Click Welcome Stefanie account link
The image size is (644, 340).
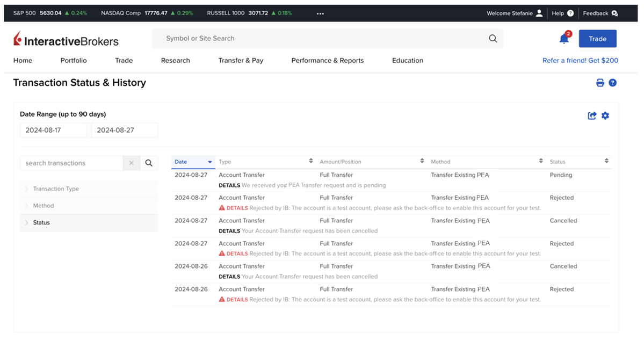pos(509,13)
